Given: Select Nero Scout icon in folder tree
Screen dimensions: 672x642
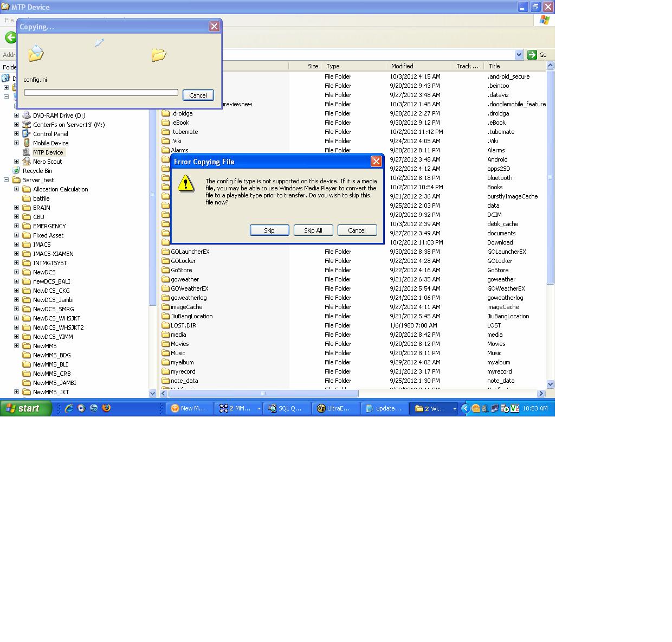Looking at the screenshot, I should (x=27, y=162).
